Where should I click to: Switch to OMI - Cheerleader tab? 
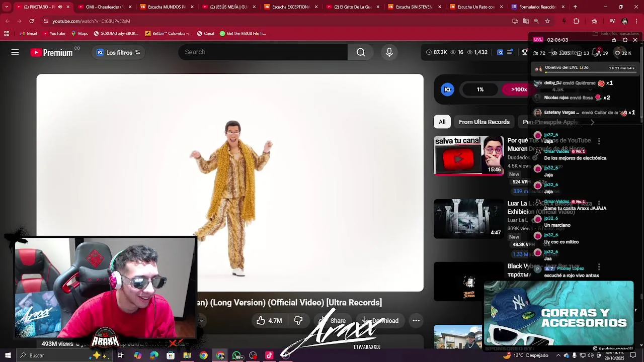tap(104, 7)
